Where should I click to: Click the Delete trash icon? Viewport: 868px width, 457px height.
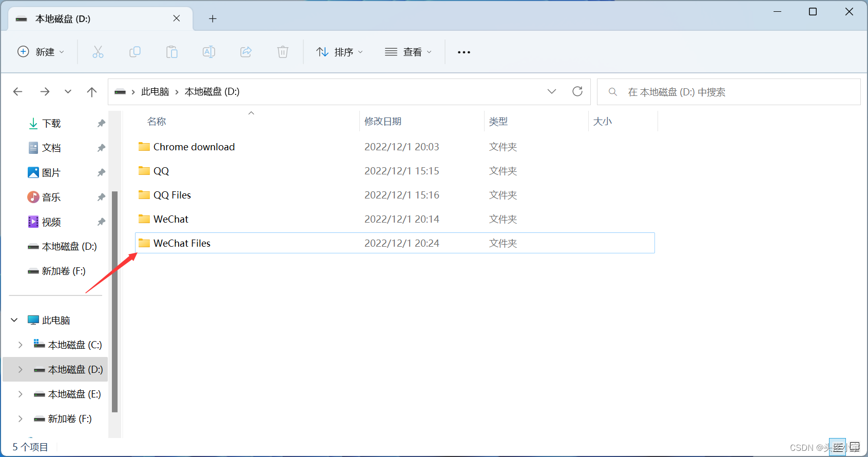[x=283, y=52]
